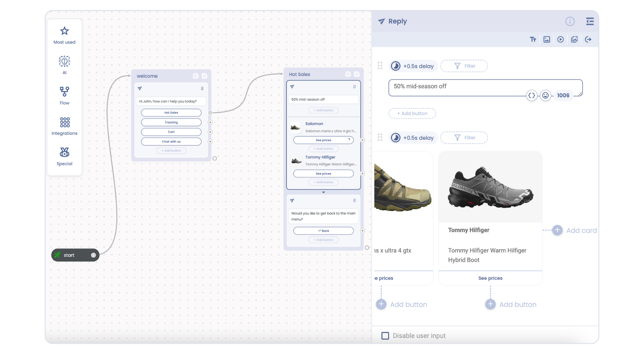This screenshot has height=354, width=644.
Task: Click AI icon on Hot Sales node header
Action: (x=348, y=74)
